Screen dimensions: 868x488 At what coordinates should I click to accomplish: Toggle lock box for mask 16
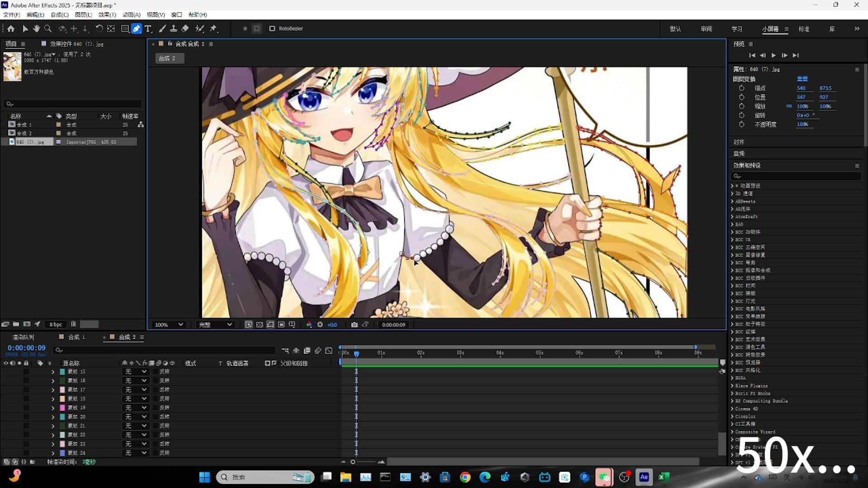(x=26, y=380)
